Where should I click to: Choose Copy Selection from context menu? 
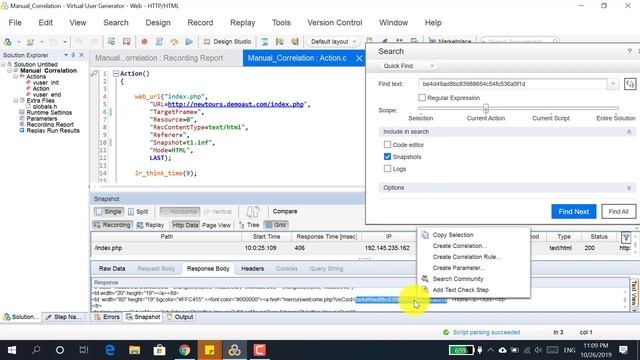(453, 235)
